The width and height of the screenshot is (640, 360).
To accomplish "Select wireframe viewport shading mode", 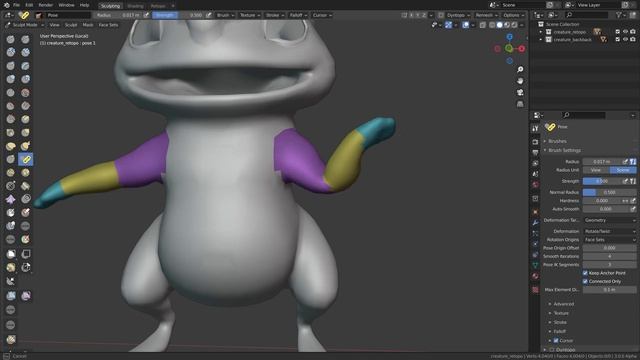I will 492,25.
